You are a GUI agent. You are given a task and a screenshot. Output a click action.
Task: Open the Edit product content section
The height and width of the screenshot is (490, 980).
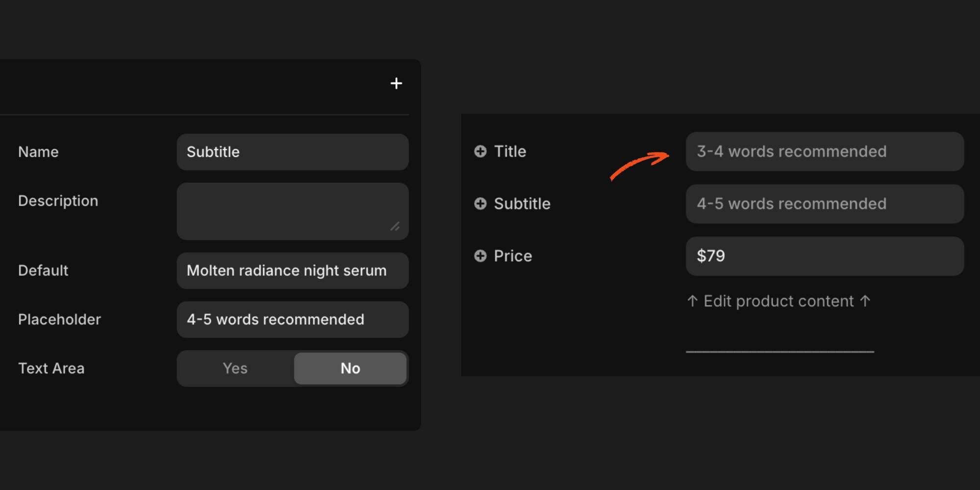pos(778,301)
